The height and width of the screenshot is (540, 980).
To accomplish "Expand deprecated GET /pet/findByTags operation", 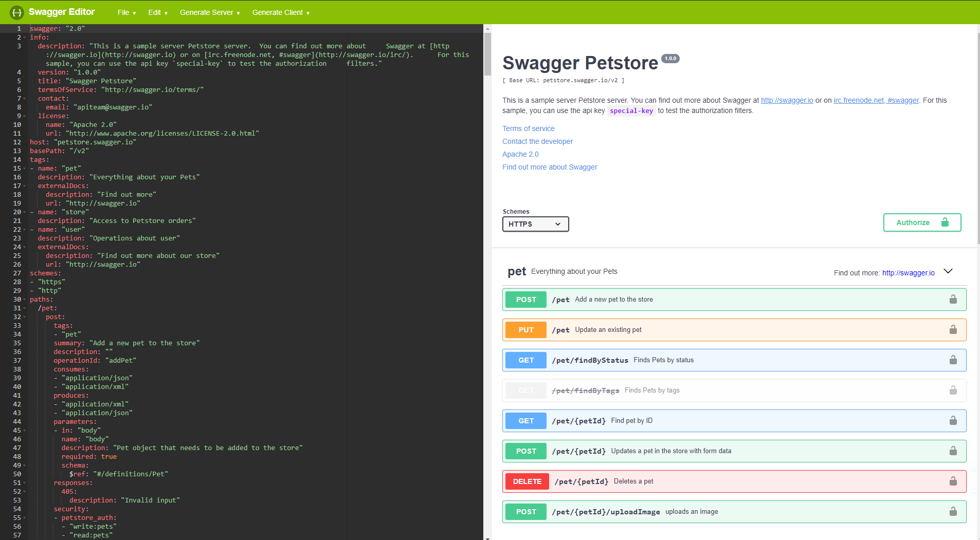I will tap(734, 390).
